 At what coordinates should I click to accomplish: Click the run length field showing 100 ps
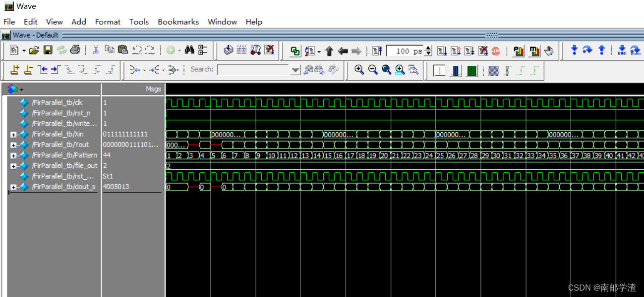(x=405, y=51)
